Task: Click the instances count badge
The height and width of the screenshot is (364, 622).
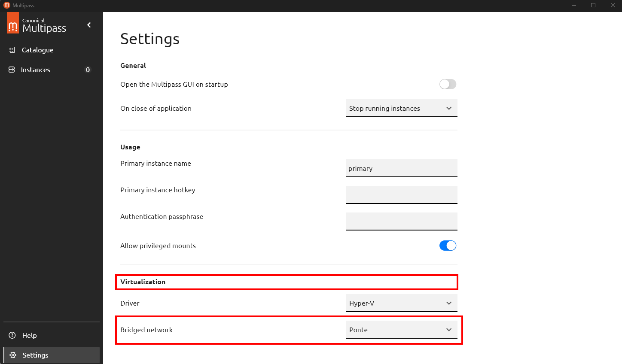Action: coord(88,70)
